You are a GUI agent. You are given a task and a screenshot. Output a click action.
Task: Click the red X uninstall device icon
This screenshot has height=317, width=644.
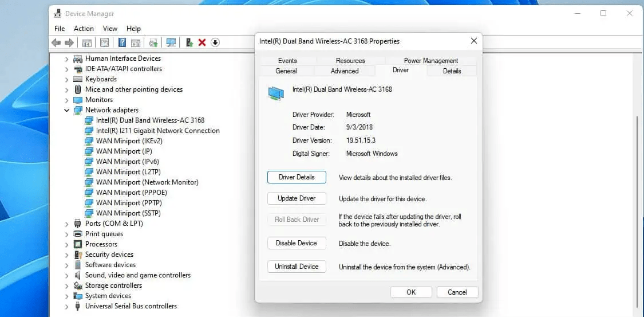coord(202,42)
